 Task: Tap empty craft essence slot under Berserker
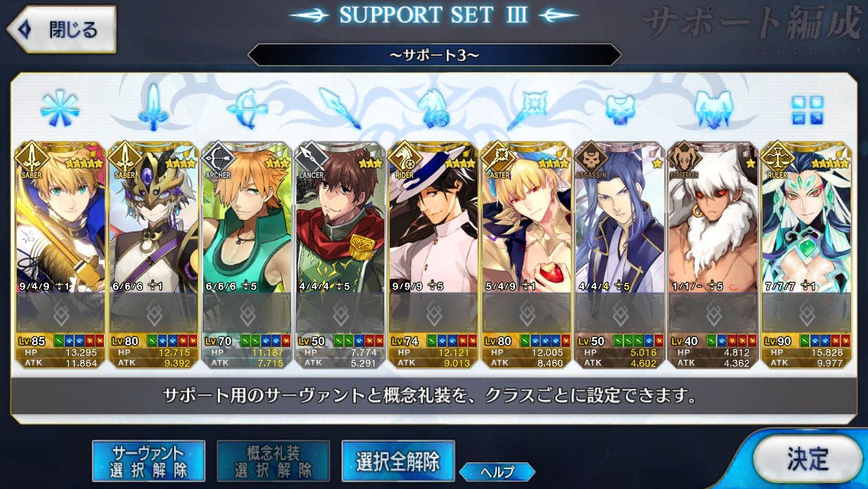(714, 313)
